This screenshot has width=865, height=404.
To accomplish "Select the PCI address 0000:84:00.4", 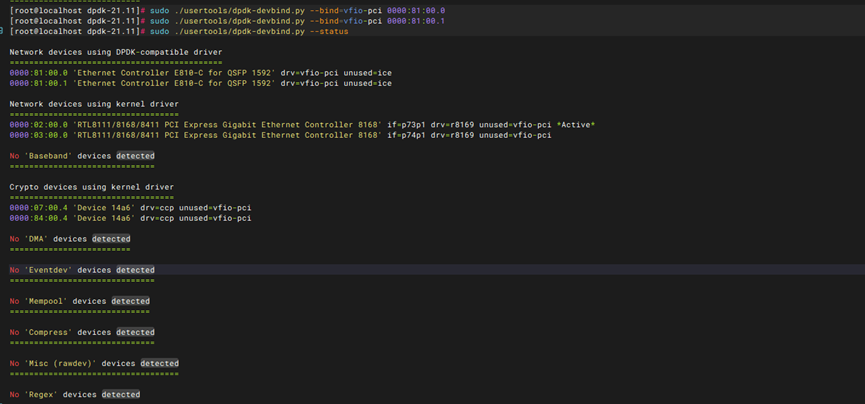I will (x=39, y=219).
